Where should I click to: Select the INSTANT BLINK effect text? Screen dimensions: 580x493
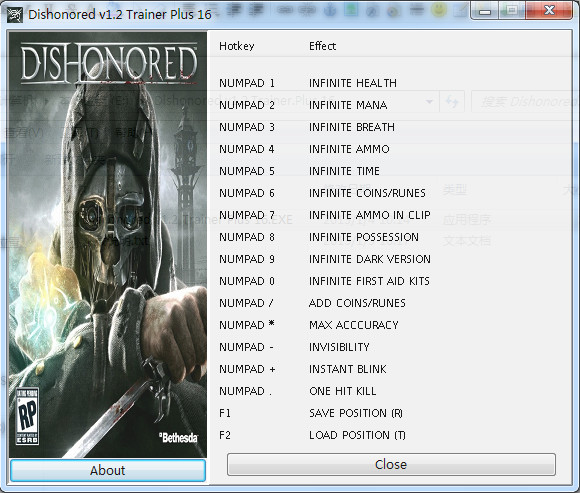tap(347, 369)
